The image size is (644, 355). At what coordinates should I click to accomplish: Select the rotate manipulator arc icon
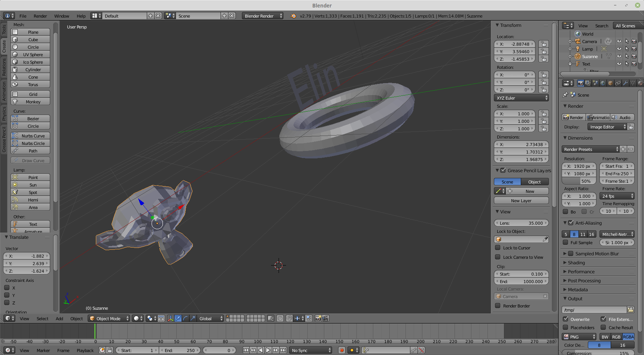tap(185, 318)
